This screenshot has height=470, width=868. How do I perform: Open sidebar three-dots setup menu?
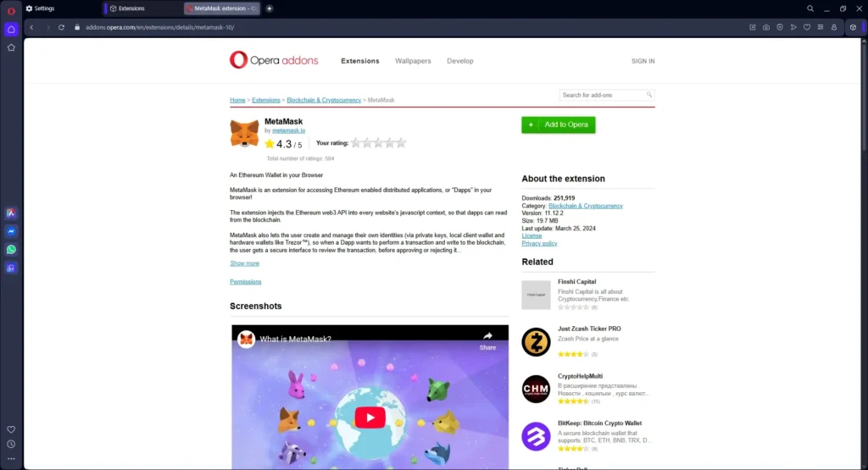[x=11, y=459]
